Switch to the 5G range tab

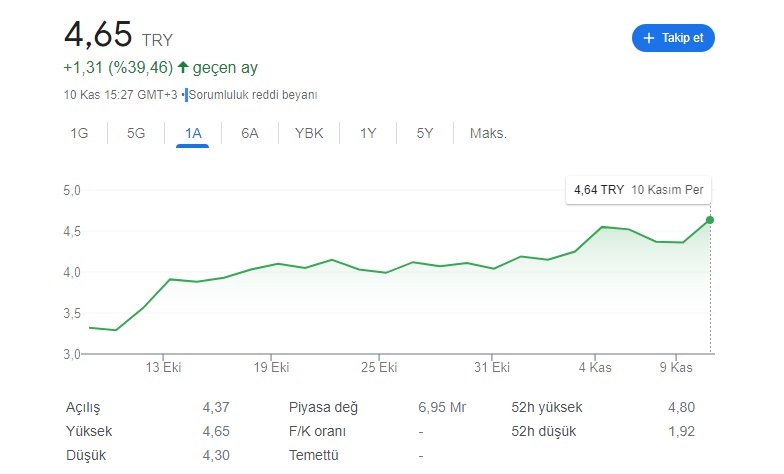(136, 134)
